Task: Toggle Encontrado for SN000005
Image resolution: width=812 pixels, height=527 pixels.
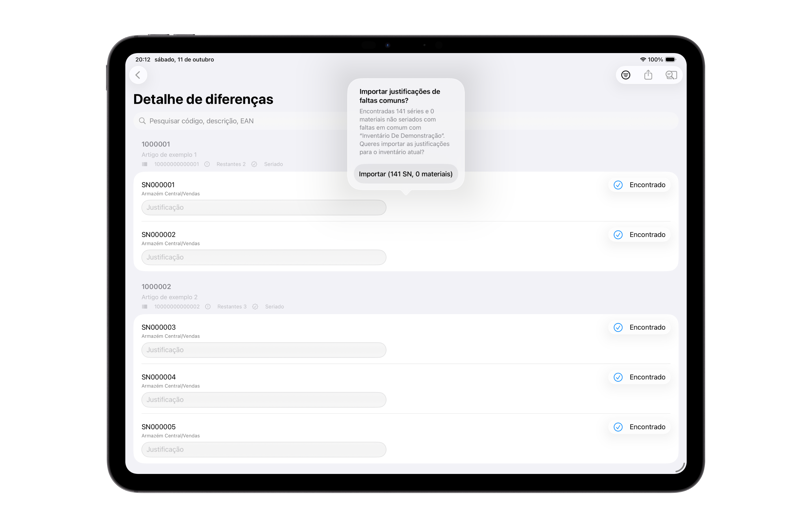Action: click(x=639, y=427)
